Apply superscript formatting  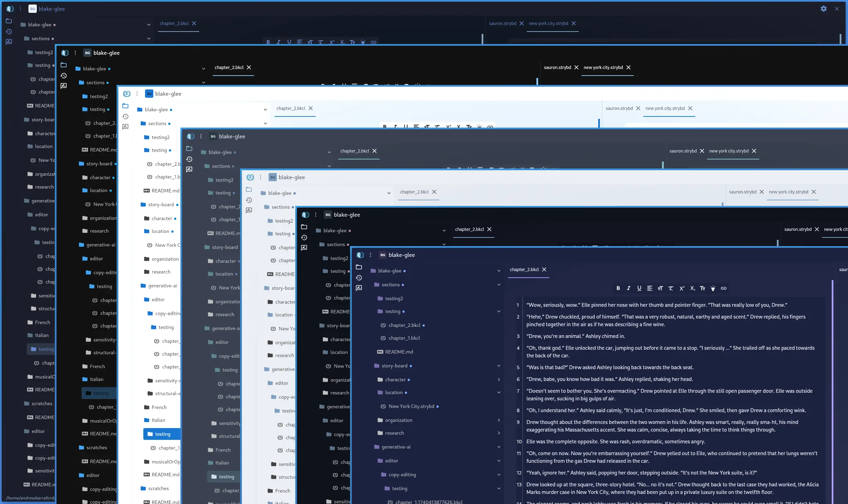click(682, 288)
